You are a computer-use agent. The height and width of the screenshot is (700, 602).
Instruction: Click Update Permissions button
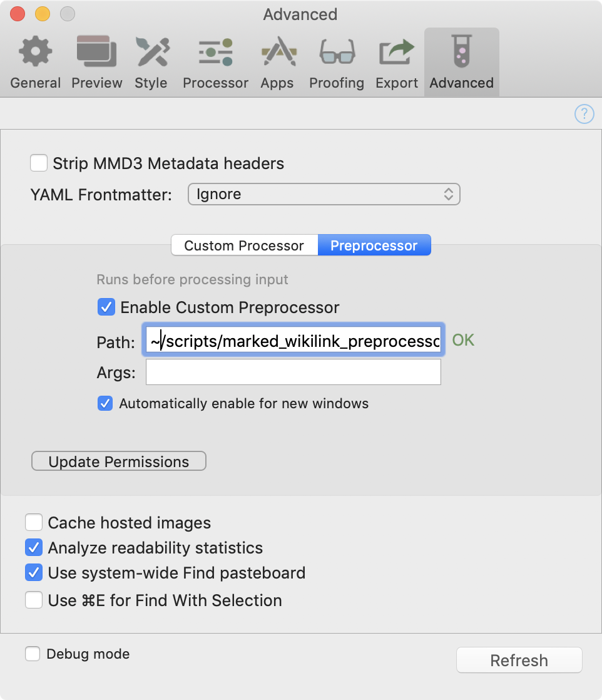tap(119, 461)
